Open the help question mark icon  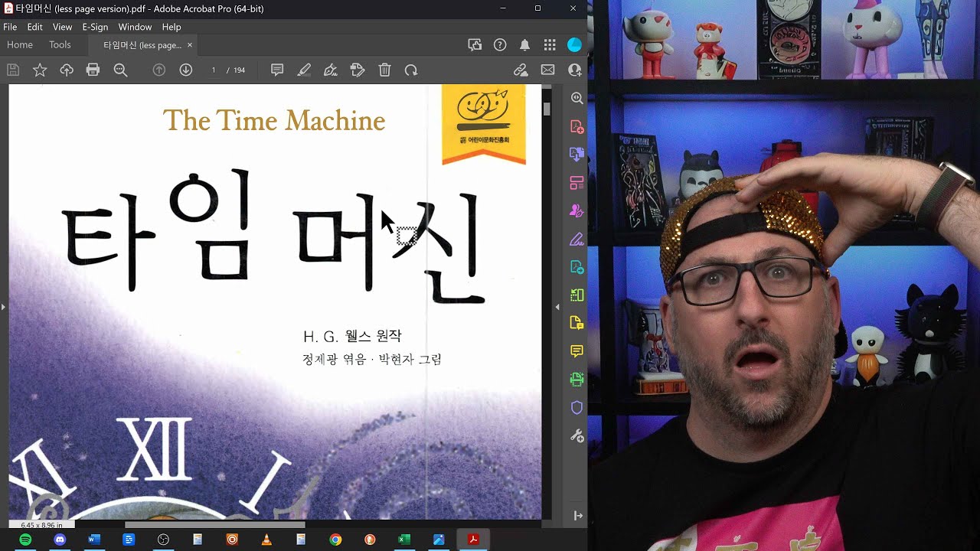[x=500, y=45]
